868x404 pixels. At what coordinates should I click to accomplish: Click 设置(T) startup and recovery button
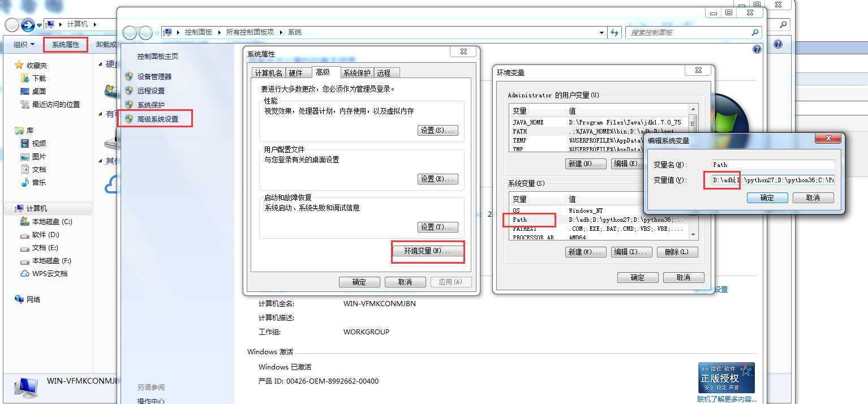(x=438, y=227)
